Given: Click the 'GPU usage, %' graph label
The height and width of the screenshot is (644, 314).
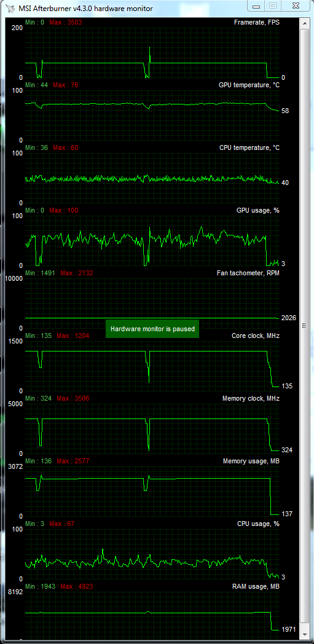Looking at the screenshot, I should tap(257, 210).
